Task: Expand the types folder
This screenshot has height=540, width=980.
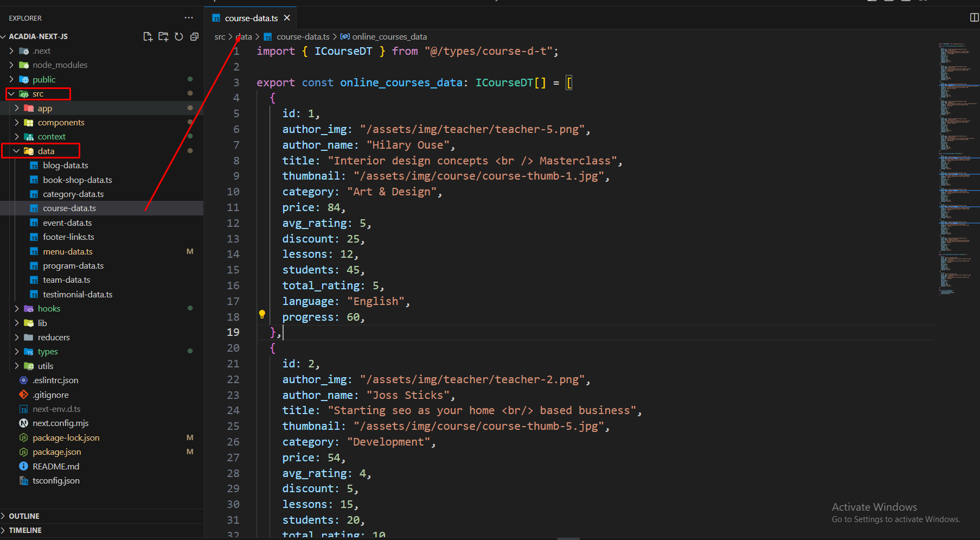Action: pos(17,351)
